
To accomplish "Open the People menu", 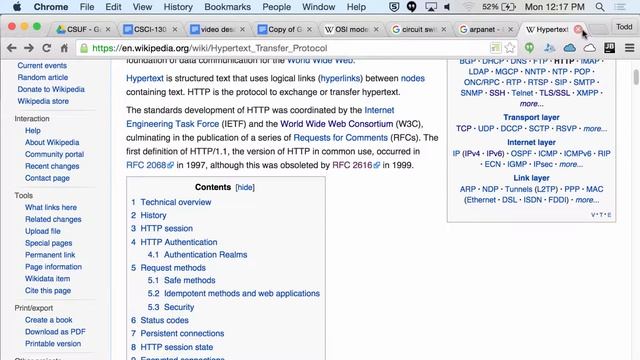I will point(276,7).
